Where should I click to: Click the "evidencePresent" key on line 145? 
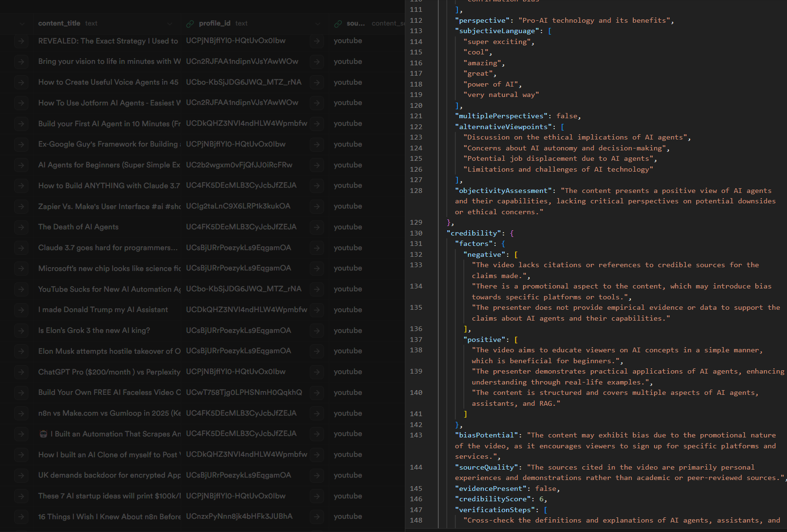point(491,488)
